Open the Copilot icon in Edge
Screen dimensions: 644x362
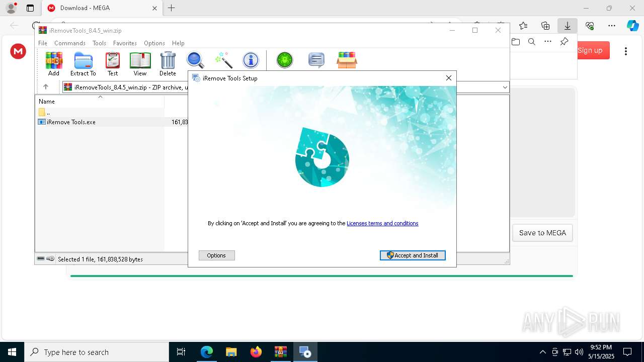click(633, 26)
